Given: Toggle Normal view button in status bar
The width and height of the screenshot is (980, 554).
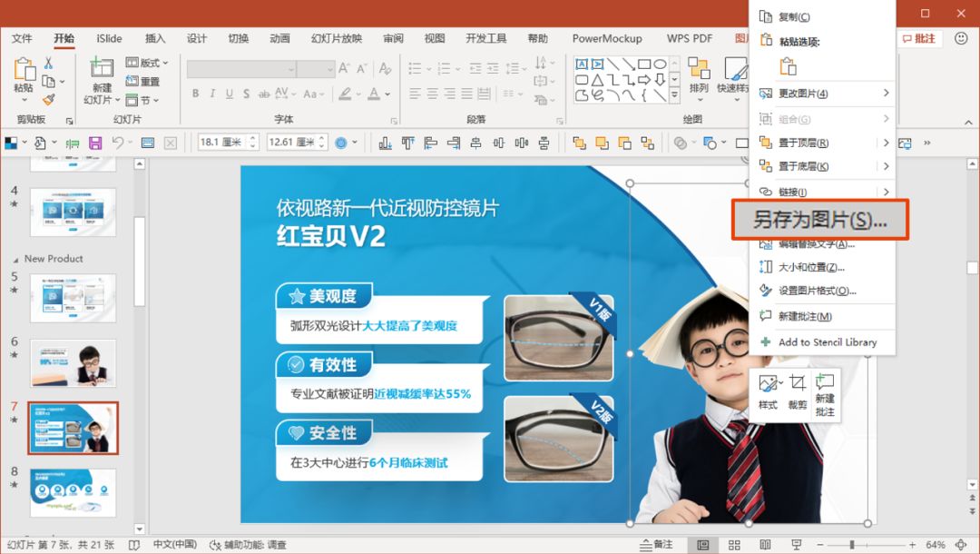Looking at the screenshot, I should (703, 545).
